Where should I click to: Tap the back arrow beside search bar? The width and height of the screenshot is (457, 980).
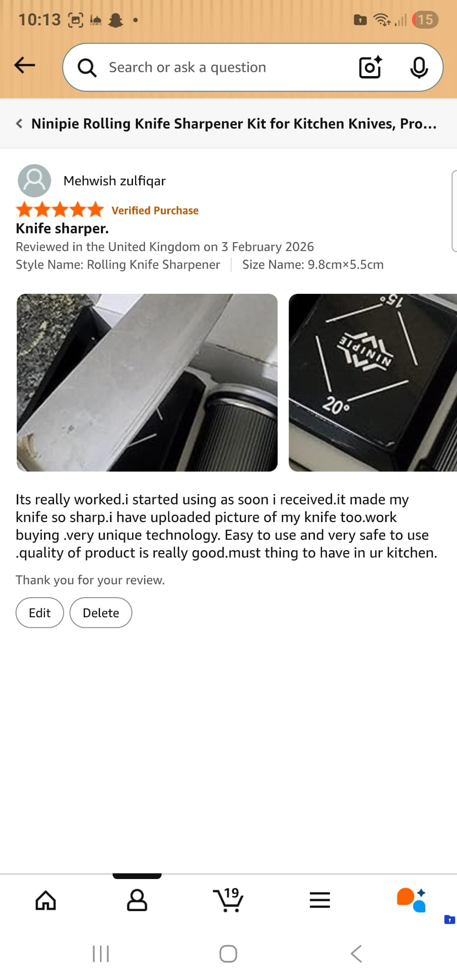pos(25,65)
